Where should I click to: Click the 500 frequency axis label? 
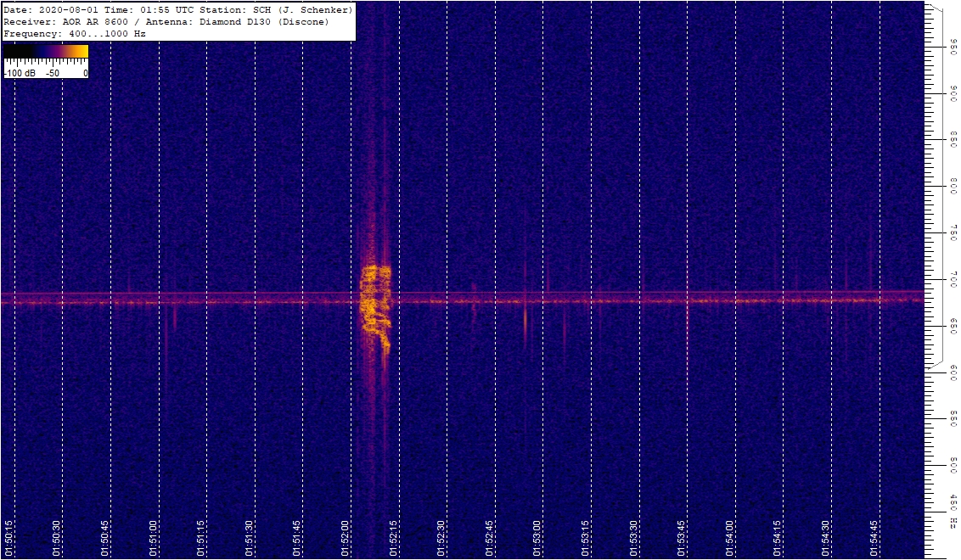click(x=953, y=464)
